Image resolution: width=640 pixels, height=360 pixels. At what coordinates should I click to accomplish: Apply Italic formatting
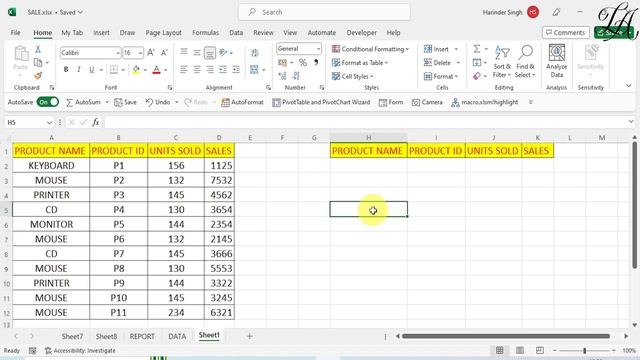(x=78, y=70)
